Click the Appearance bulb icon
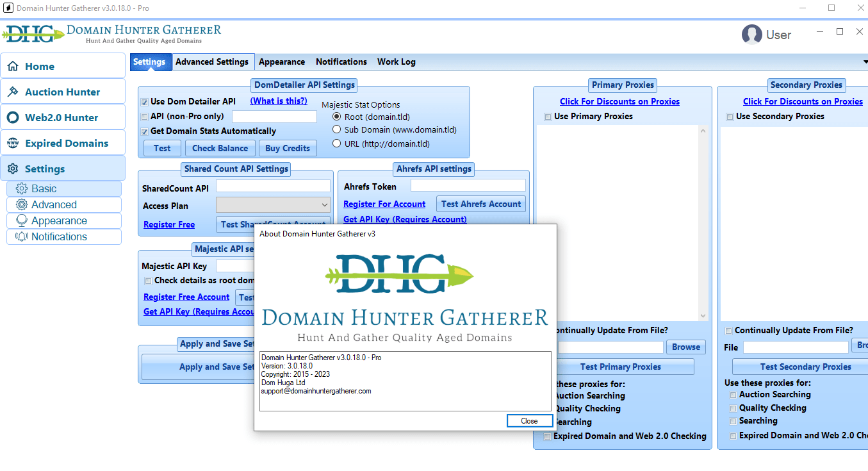The image size is (868, 471). point(22,220)
